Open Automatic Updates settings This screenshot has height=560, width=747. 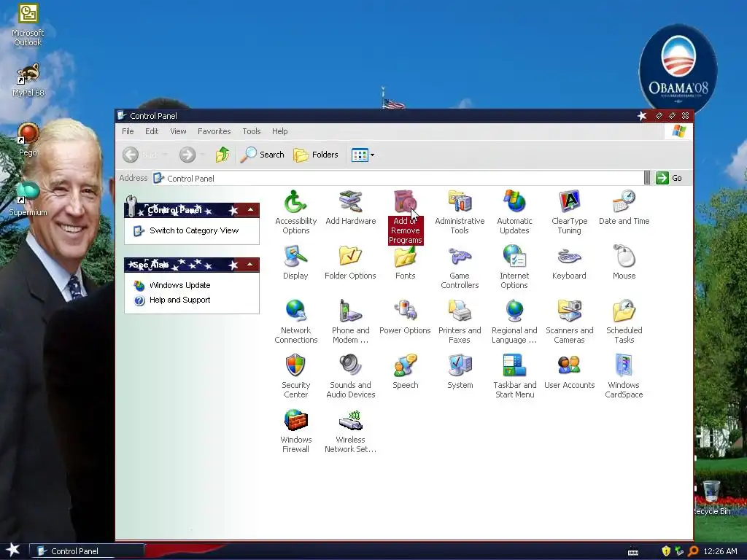[x=514, y=212]
